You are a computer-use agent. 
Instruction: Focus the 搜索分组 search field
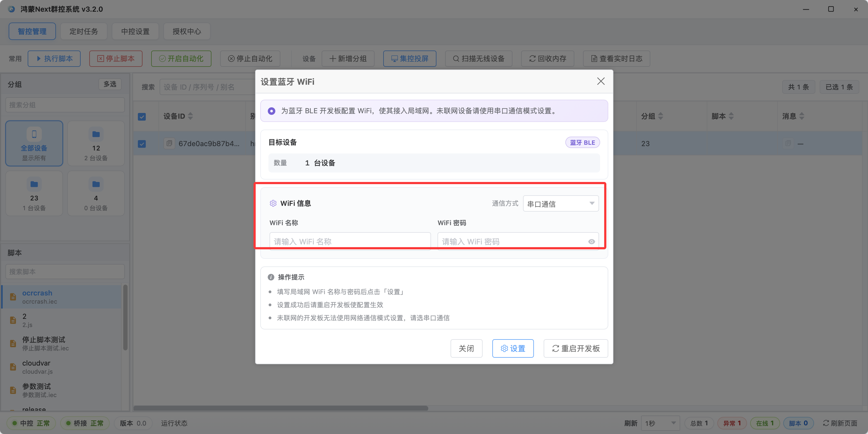pyautogui.click(x=65, y=105)
